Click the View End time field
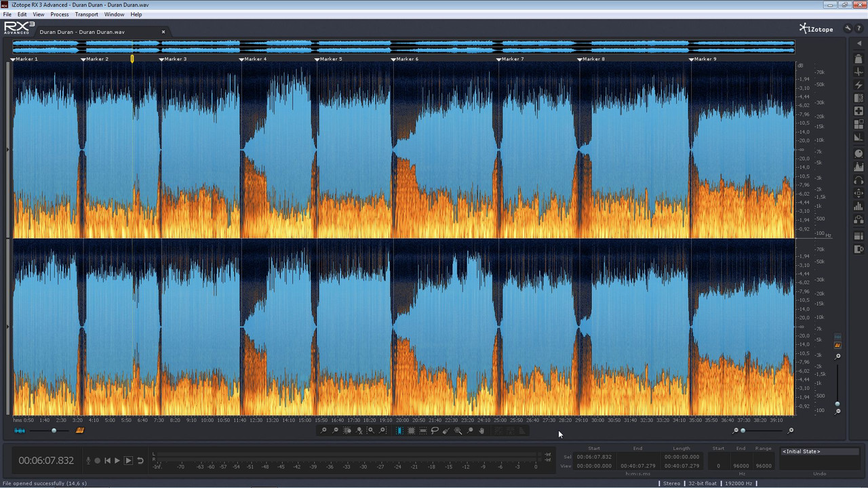This screenshot has height=488, width=868. coord(637,466)
